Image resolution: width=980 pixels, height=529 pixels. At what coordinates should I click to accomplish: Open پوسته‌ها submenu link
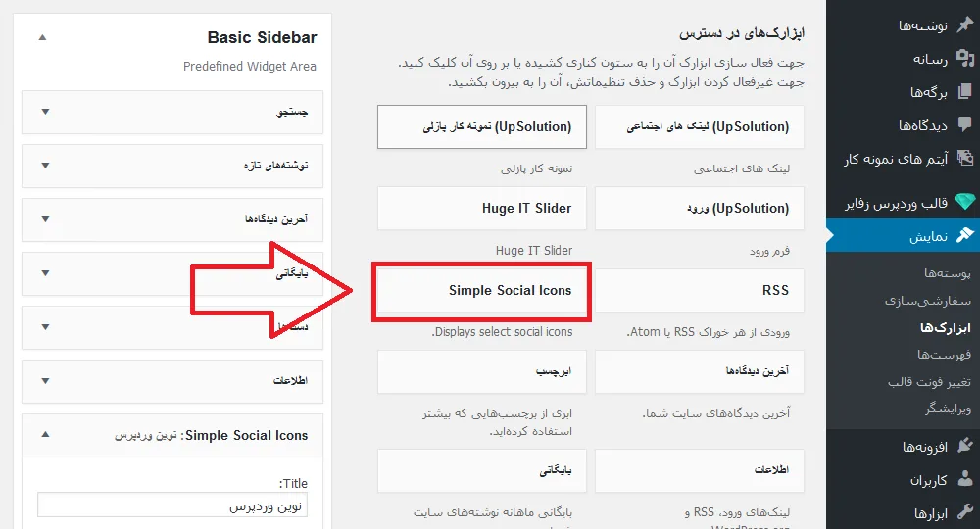pos(948,273)
